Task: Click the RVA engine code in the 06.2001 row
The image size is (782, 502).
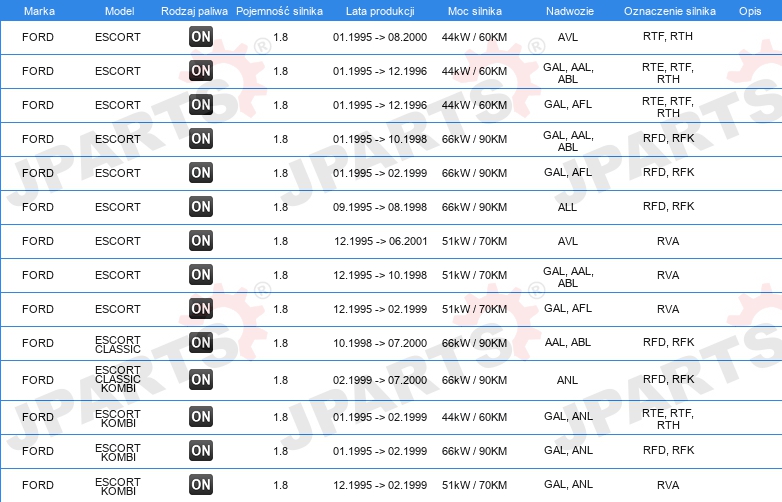Action: coord(668,241)
